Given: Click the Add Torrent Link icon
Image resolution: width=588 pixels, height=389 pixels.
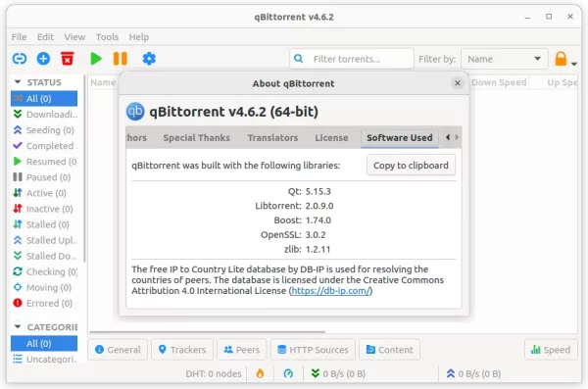Looking at the screenshot, I should point(20,59).
